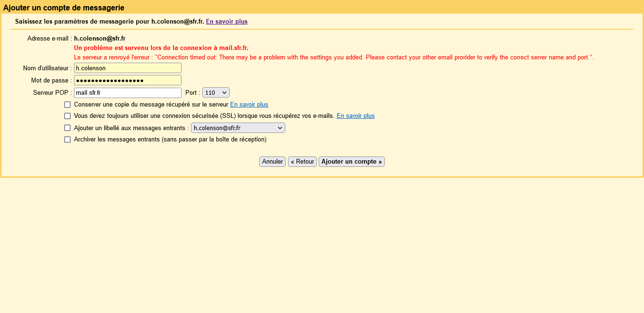Enable the secure SSL connection checkbox
This screenshot has width=644, height=313.
point(67,116)
